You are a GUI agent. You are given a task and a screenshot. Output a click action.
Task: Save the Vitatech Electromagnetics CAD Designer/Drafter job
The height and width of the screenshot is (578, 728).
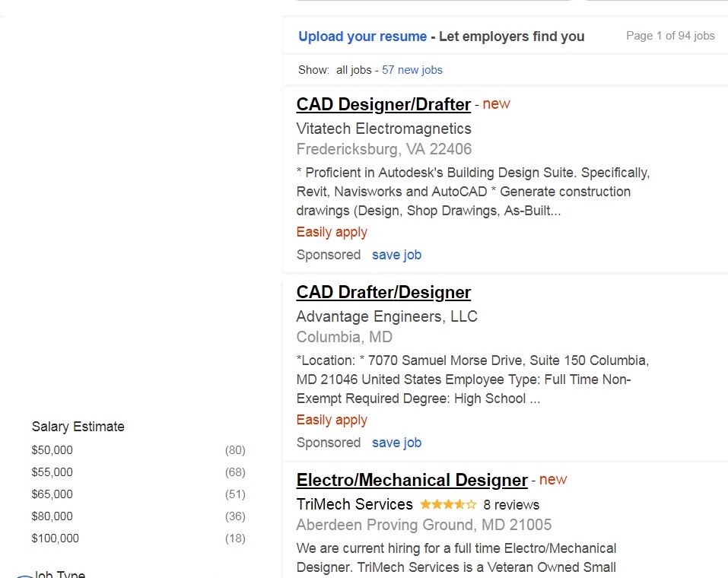click(x=396, y=255)
